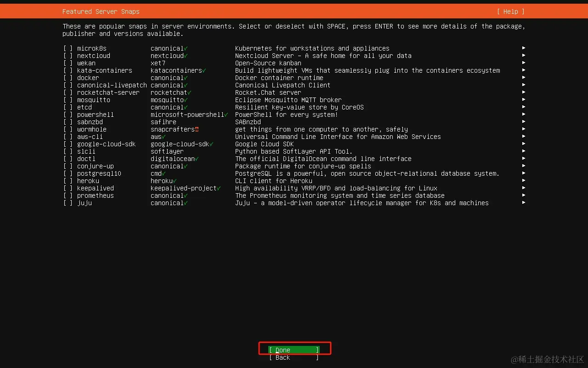The image size is (588, 368).
Task: Select the conjure-up snap name
Action: click(96, 166)
